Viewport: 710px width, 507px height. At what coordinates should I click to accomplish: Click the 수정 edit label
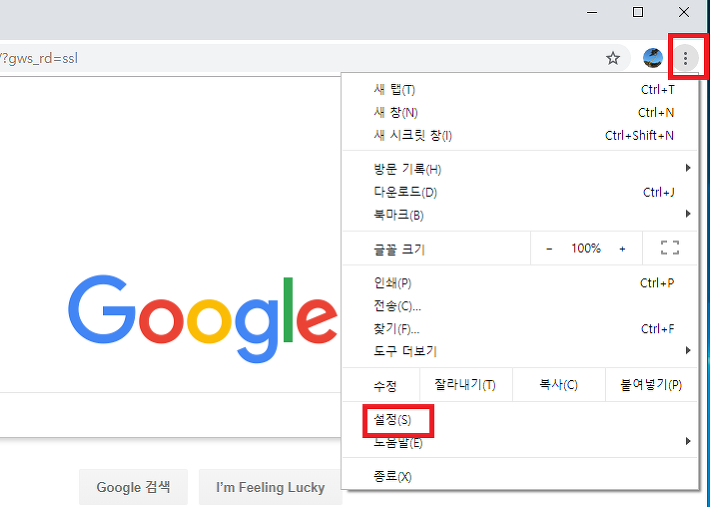coord(385,386)
